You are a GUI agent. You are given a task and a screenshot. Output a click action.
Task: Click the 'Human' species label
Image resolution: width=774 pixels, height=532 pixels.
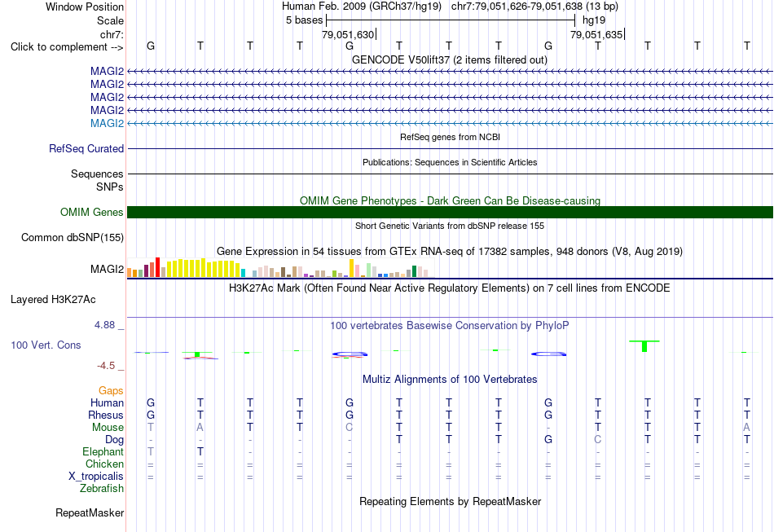[x=107, y=402]
